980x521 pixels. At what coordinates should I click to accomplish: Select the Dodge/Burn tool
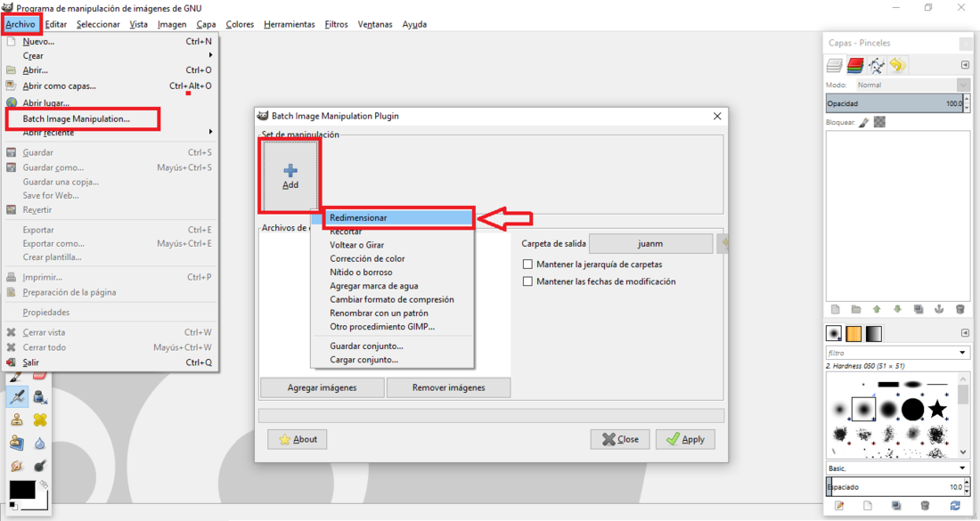pos(40,466)
